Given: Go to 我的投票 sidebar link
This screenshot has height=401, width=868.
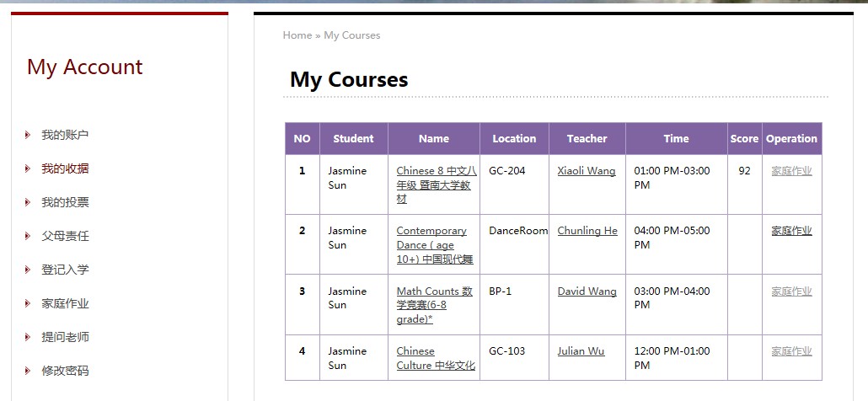Looking at the screenshot, I should tap(65, 202).
